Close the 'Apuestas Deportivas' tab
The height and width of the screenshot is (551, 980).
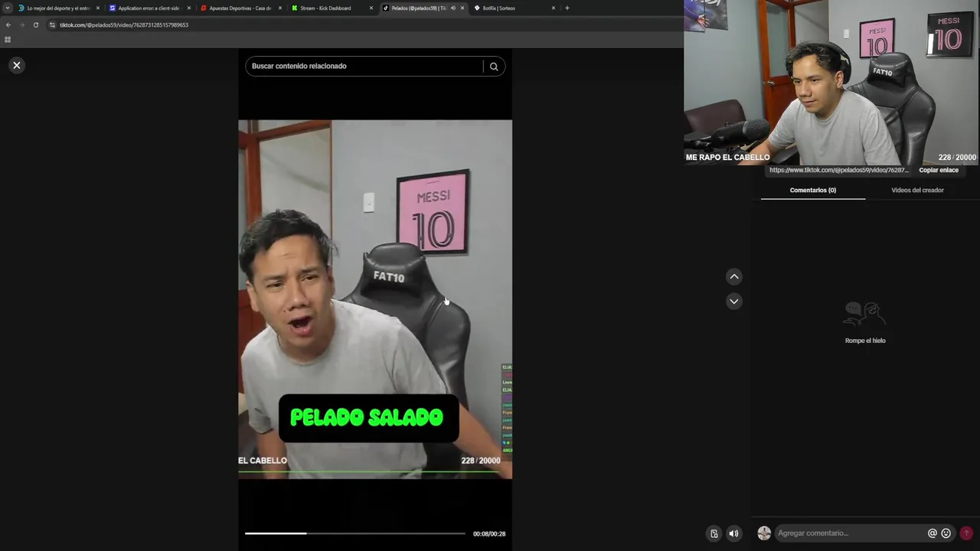tap(280, 8)
